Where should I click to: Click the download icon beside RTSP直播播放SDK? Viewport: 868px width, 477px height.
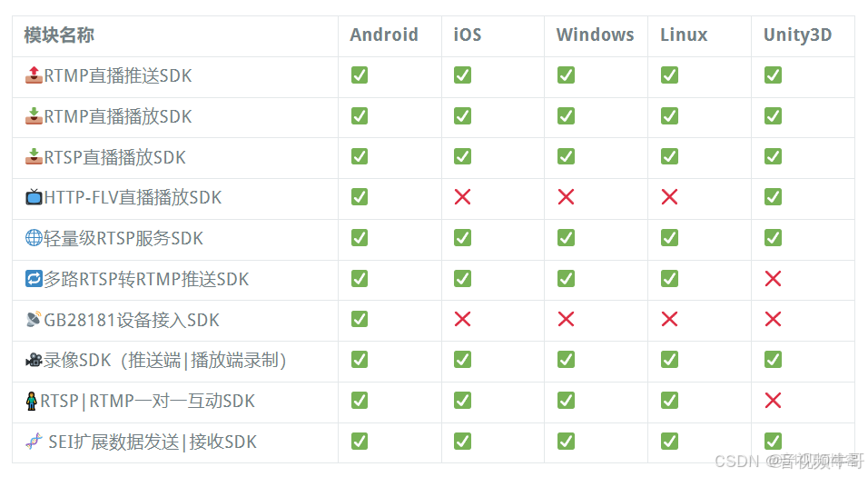click(x=34, y=157)
